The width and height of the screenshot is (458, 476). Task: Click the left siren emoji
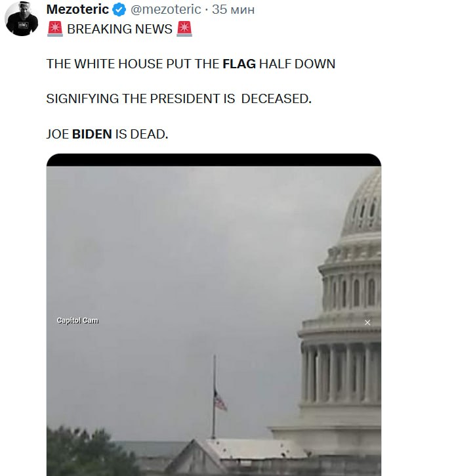55,29
